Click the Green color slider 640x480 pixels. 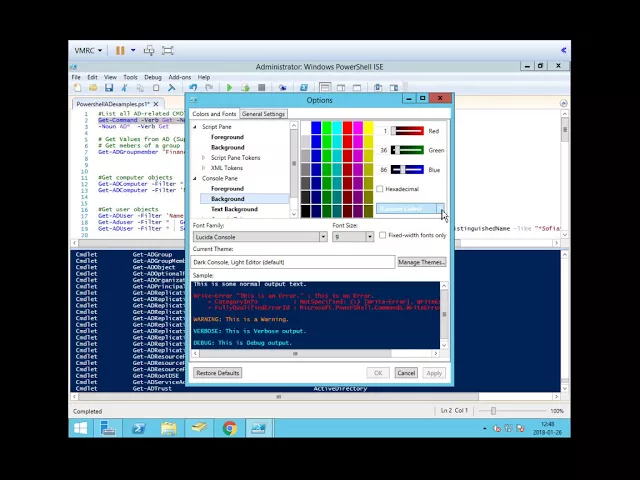tap(407, 150)
